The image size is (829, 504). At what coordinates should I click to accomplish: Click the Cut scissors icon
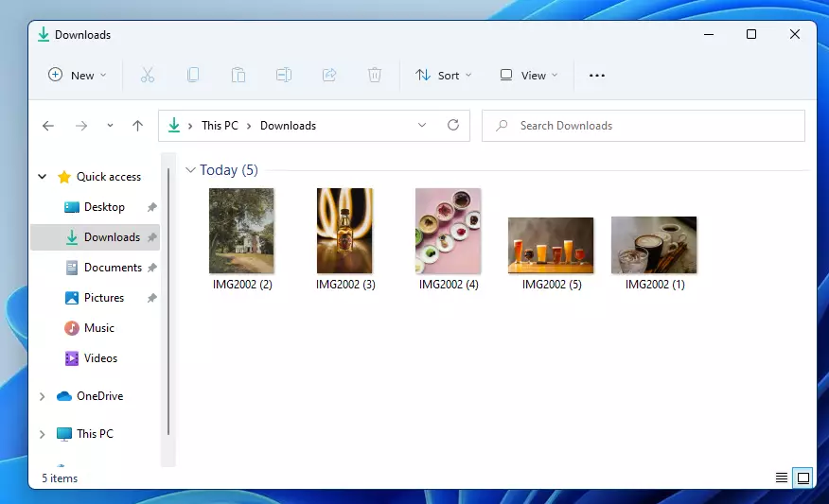148,75
